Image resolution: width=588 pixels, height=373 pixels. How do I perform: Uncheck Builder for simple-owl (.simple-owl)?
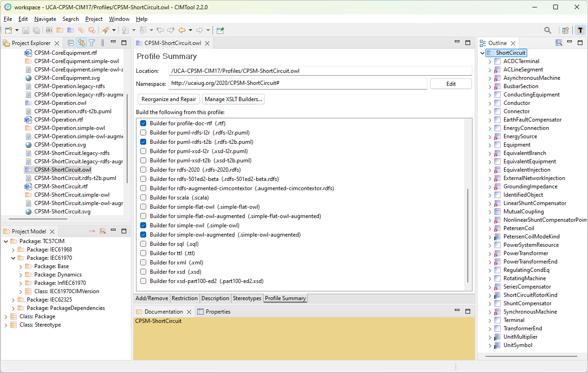click(x=143, y=225)
